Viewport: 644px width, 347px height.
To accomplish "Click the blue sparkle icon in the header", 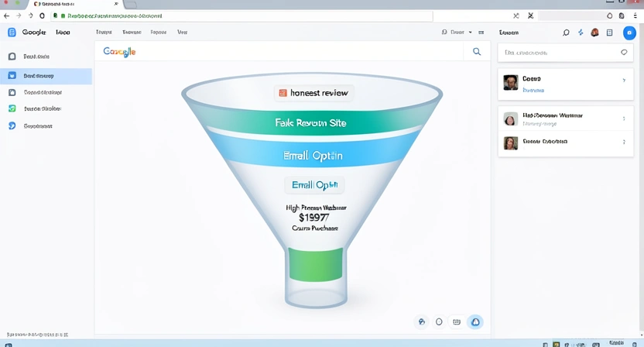I will coord(581,33).
